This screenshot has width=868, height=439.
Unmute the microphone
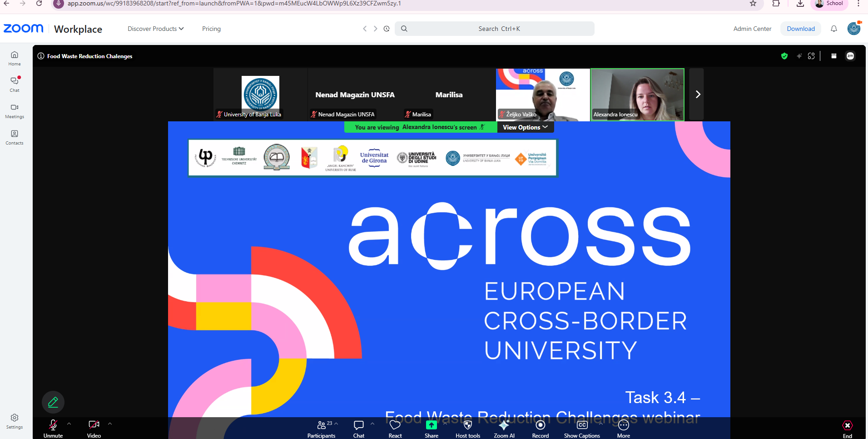click(53, 429)
